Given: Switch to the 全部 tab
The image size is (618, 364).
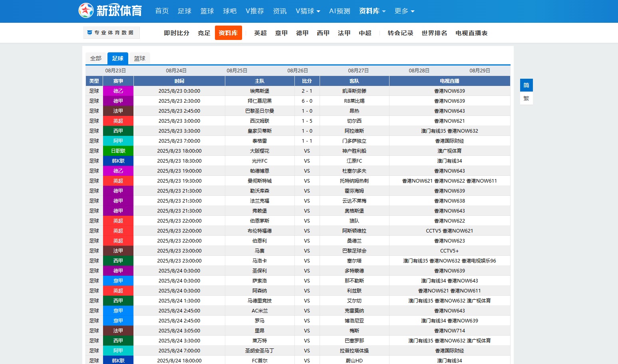Looking at the screenshot, I should click(x=95, y=58).
